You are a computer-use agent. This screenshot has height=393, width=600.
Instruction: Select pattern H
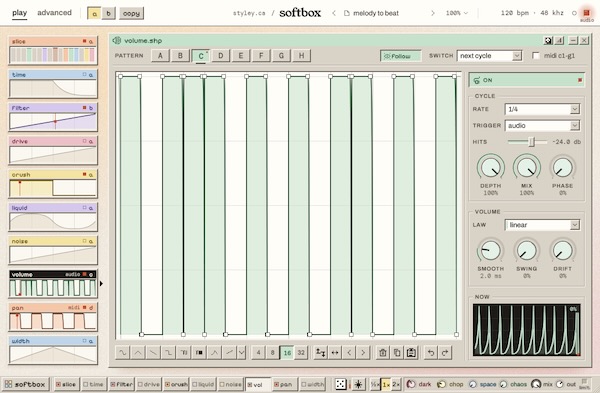click(302, 55)
